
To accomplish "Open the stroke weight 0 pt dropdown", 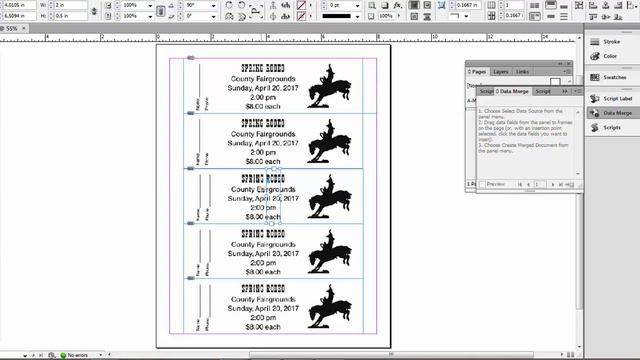I will [x=358, y=6].
